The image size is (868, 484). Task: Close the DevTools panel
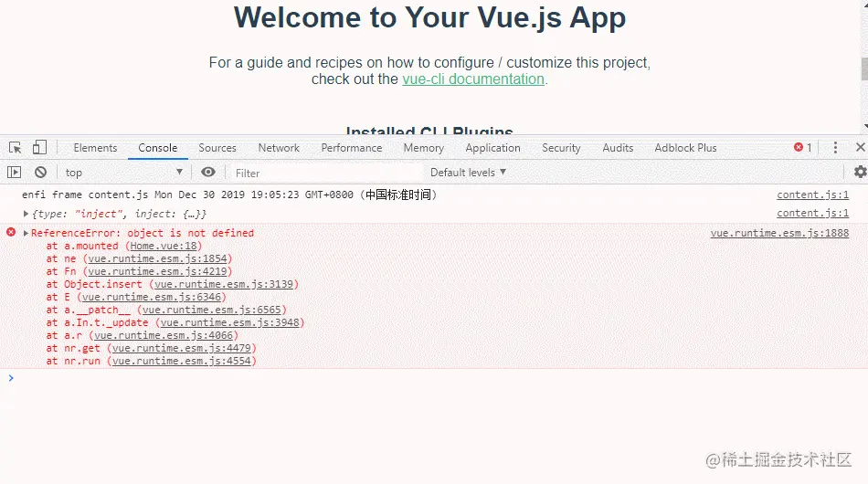click(860, 148)
